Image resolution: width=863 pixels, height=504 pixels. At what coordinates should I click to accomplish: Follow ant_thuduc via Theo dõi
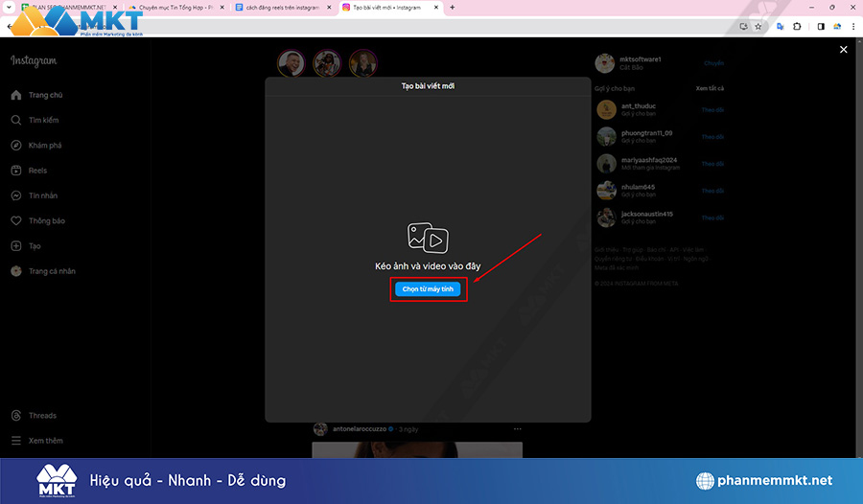[712, 110]
